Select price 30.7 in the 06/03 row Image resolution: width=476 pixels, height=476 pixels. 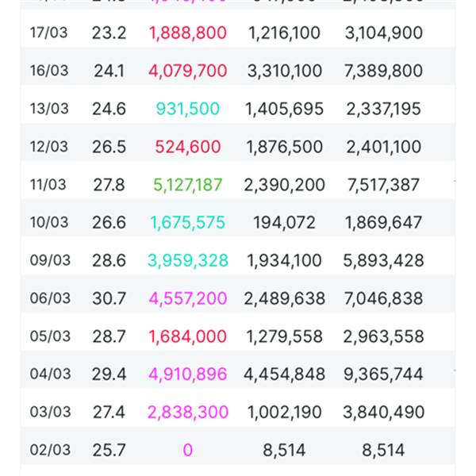click(x=109, y=298)
